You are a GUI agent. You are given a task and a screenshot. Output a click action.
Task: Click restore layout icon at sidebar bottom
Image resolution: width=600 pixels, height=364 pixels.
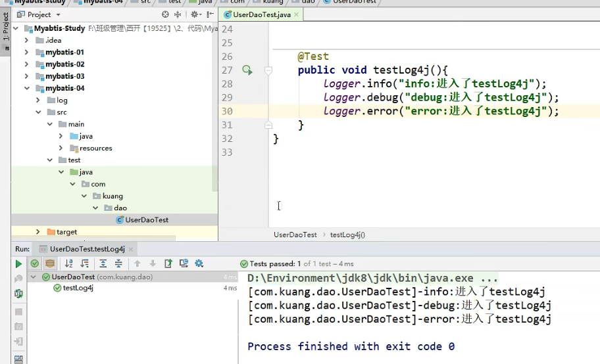pos(18,359)
